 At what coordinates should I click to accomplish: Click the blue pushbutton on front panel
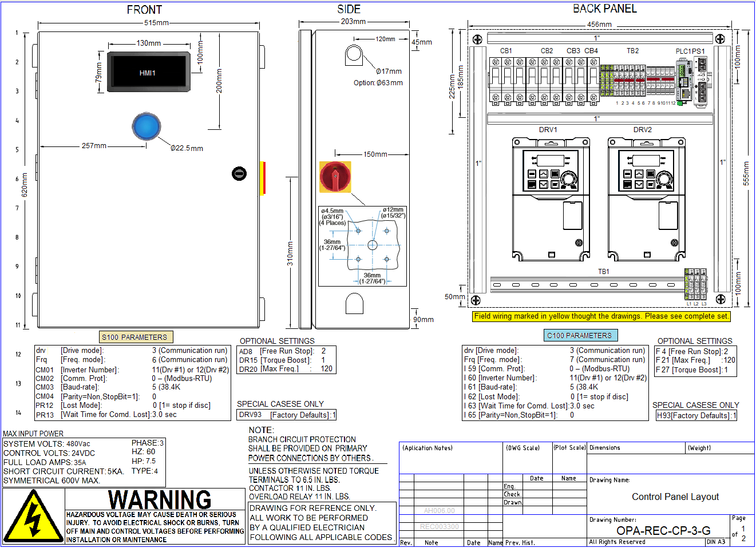[x=146, y=126]
